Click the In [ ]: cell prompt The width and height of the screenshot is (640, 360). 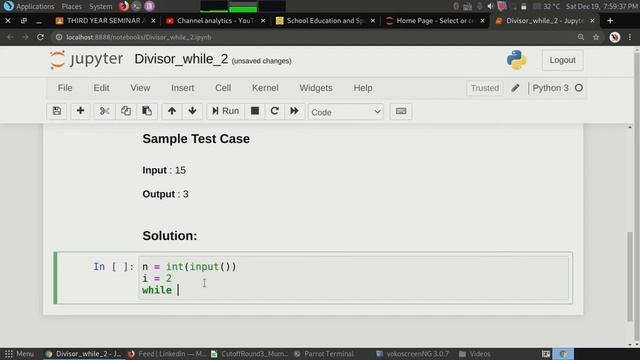coord(113,267)
